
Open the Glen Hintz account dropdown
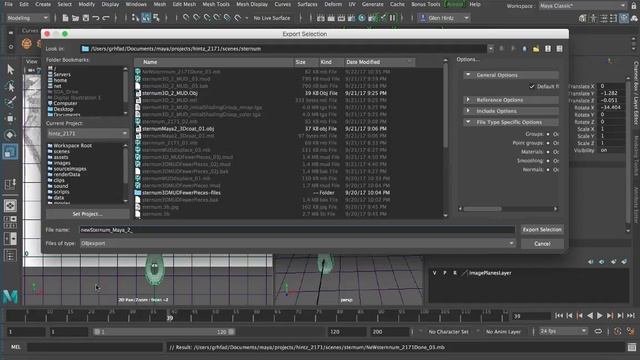[444, 18]
